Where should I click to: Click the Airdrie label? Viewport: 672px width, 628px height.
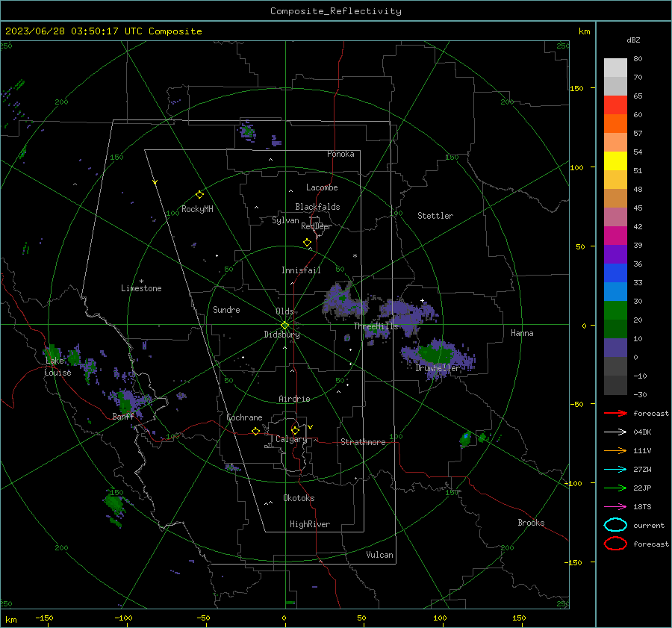point(294,399)
